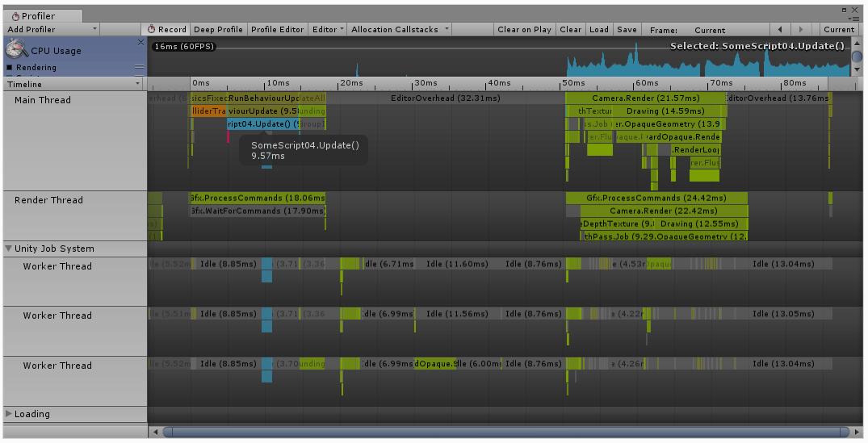The width and height of the screenshot is (868, 443).
Task: Open the Editor target dropdown
Action: tap(328, 29)
